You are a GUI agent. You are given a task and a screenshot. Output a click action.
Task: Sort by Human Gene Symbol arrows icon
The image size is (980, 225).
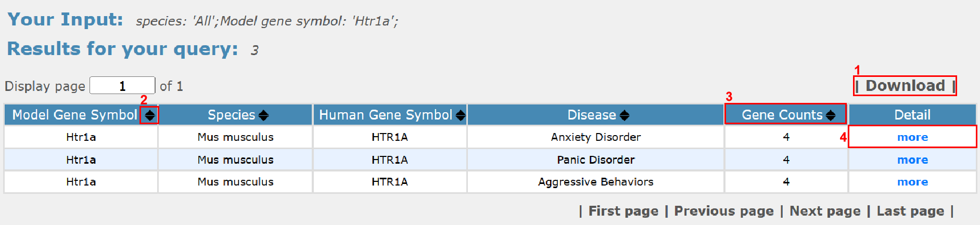coord(460,115)
